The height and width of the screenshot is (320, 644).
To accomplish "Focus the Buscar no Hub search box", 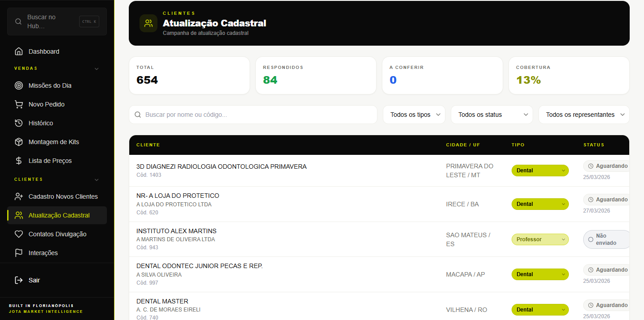I will [57, 21].
